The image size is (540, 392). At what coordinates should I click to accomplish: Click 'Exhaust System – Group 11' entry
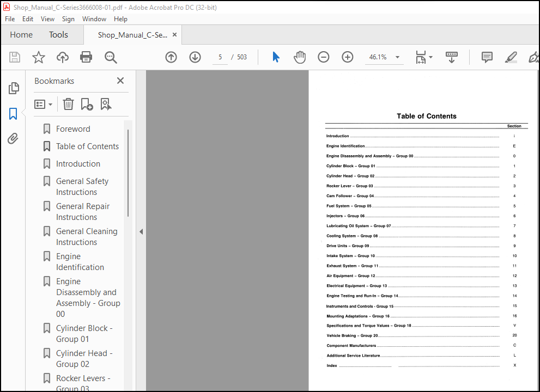pyautogui.click(x=353, y=266)
